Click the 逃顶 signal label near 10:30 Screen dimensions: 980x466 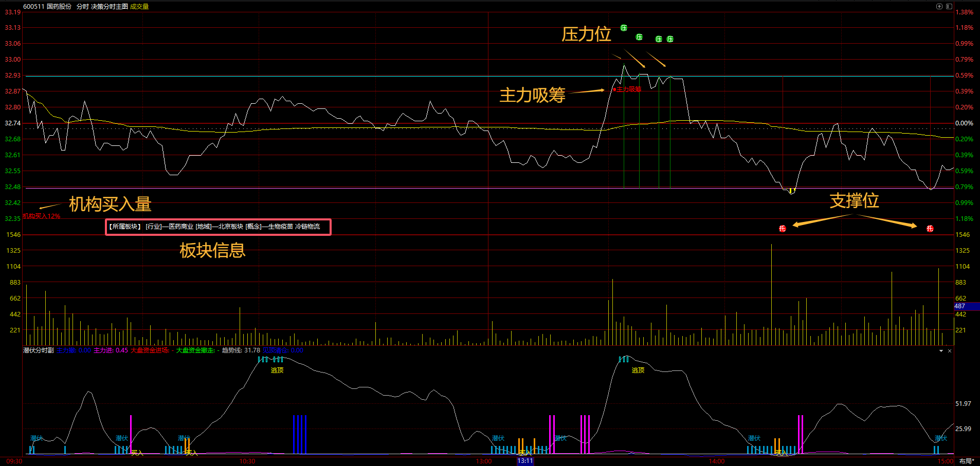tap(277, 370)
